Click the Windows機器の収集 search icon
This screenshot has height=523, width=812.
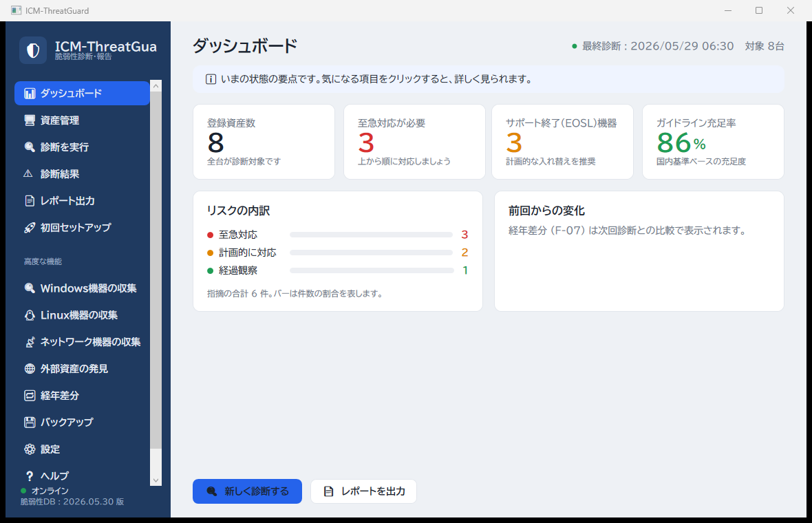coord(30,288)
